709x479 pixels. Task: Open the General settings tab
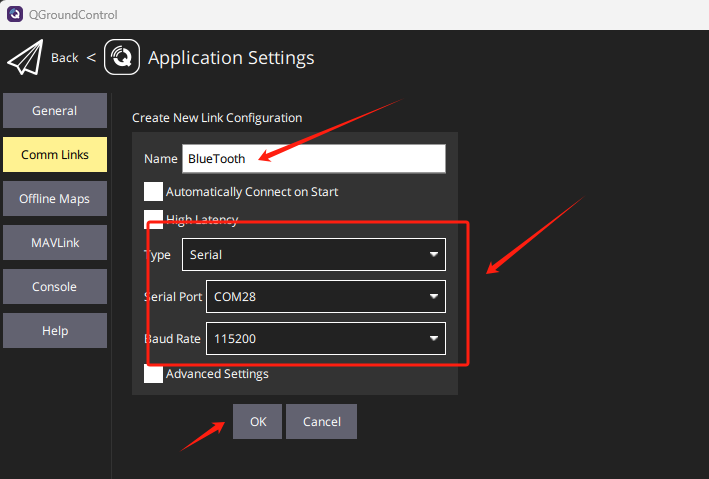tap(54, 111)
